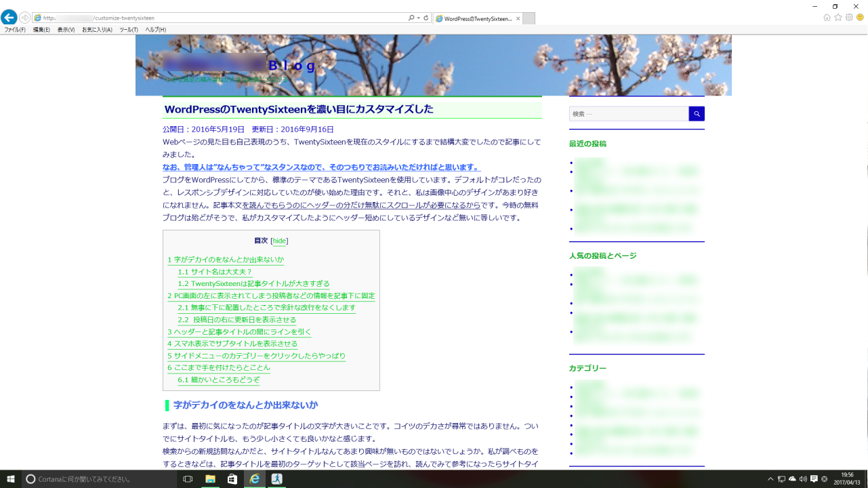Switch to Internet Explorer on the taskbar
868x488 pixels.
pyautogui.click(x=255, y=479)
